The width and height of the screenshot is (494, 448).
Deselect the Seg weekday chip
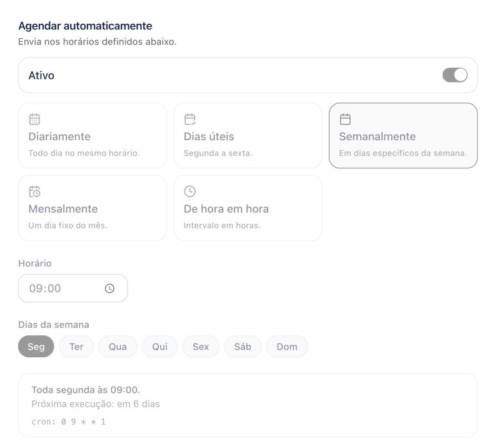[36, 347]
